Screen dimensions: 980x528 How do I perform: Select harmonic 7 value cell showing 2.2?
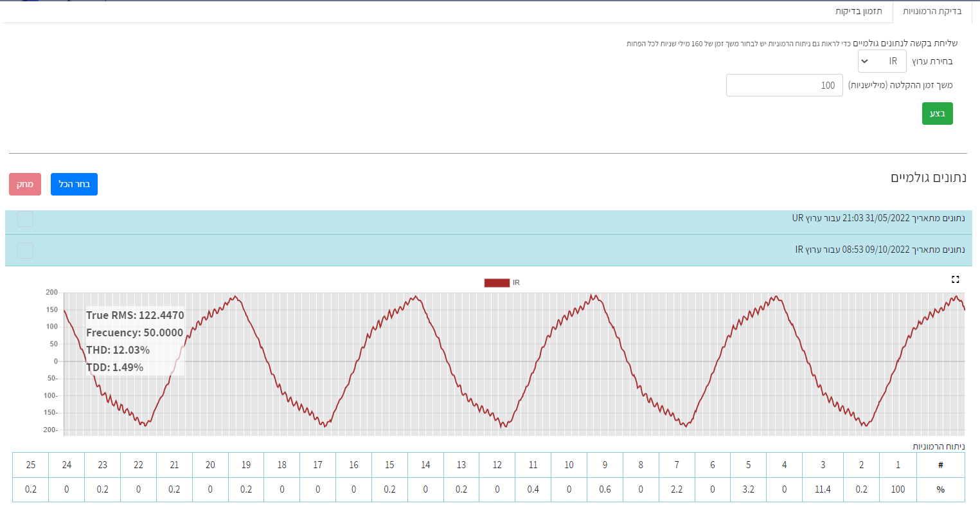point(677,489)
